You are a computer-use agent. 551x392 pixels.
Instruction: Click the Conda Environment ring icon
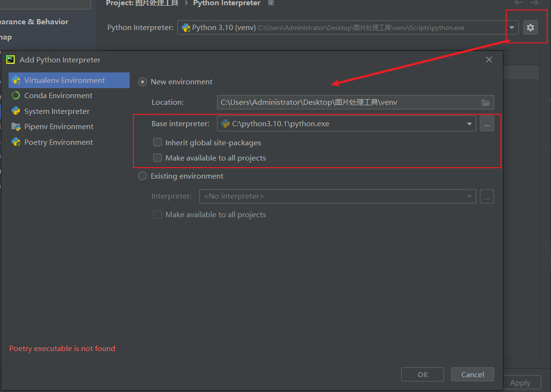(16, 96)
